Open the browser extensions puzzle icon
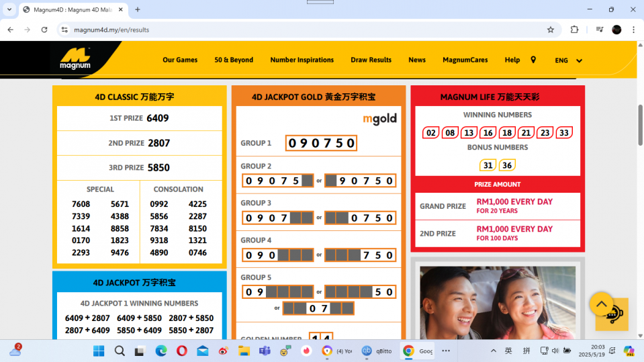 pyautogui.click(x=574, y=30)
